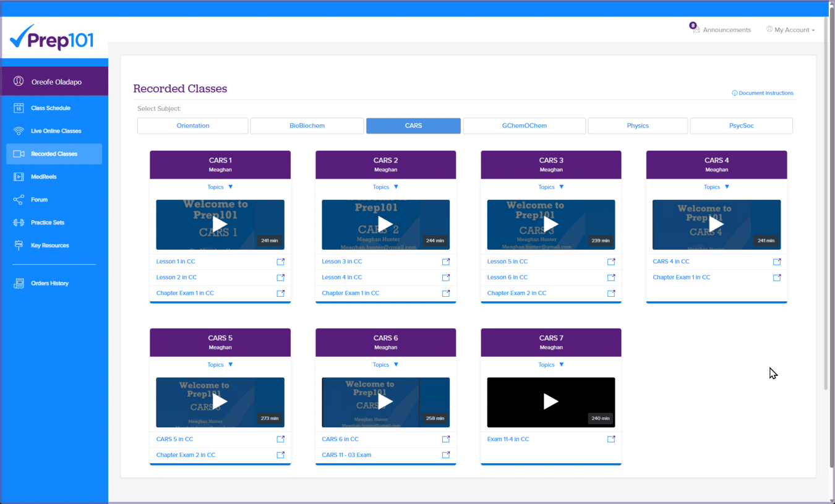835x504 pixels.
Task: Open the Forum from the sidebar
Action: coord(19,199)
